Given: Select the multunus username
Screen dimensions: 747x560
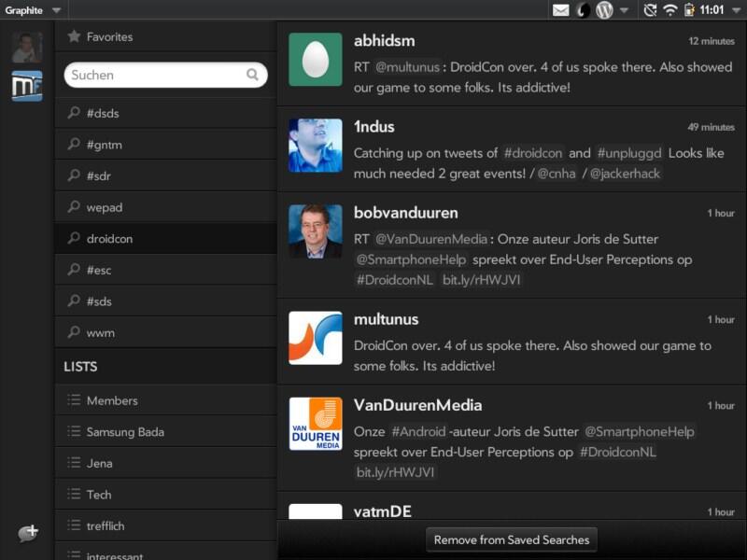Looking at the screenshot, I should (387, 319).
